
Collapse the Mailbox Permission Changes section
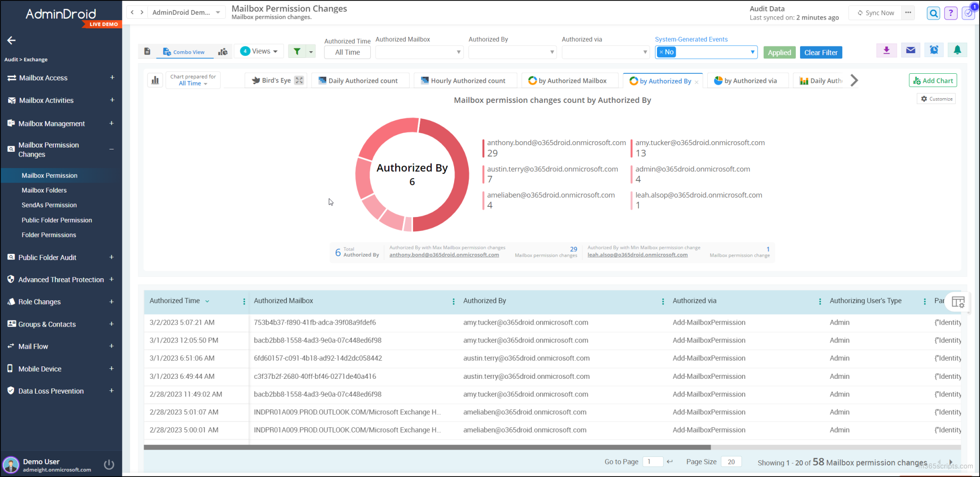(x=112, y=149)
